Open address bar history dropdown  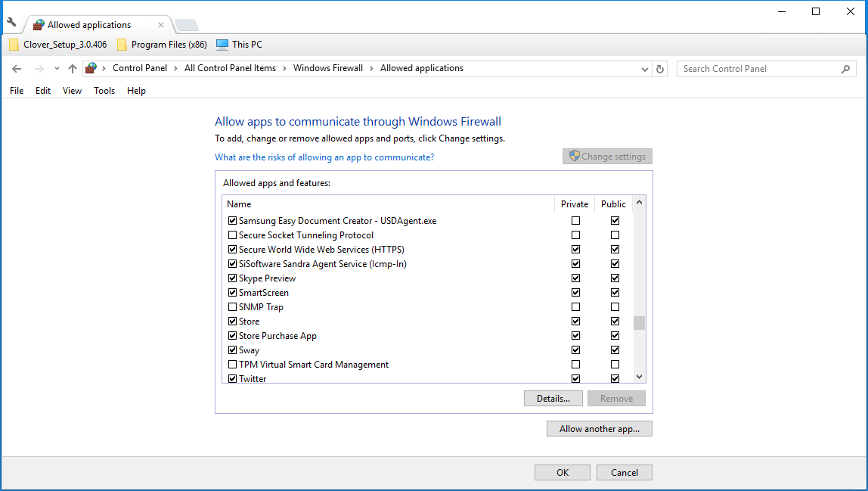pos(644,69)
